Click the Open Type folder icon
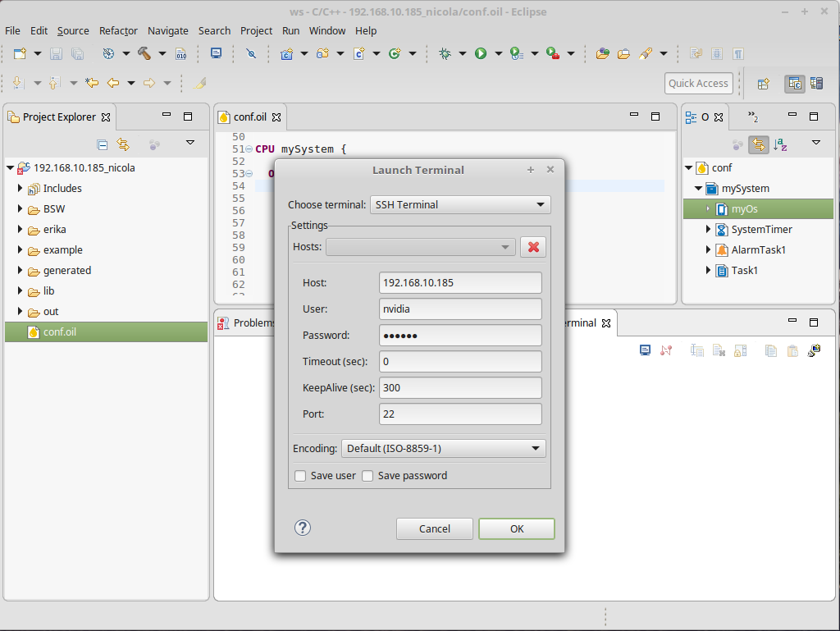This screenshot has width=840, height=631. (603, 53)
